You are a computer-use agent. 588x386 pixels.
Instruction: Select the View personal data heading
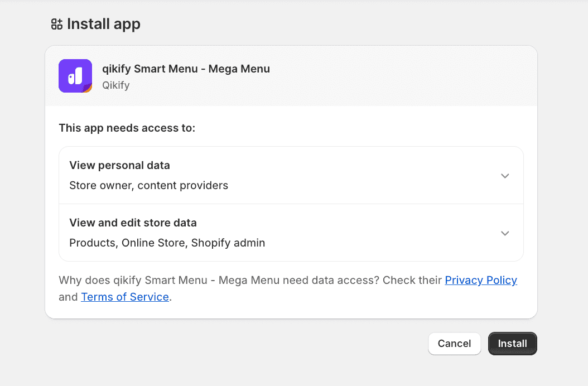119,166
